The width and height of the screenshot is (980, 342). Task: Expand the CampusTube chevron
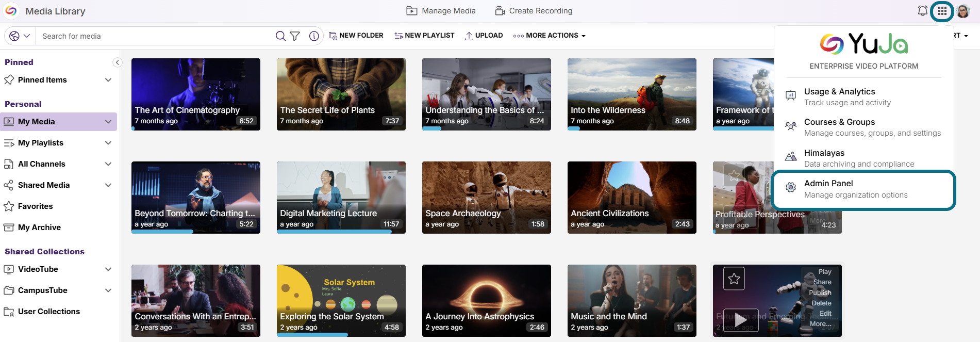click(x=108, y=290)
